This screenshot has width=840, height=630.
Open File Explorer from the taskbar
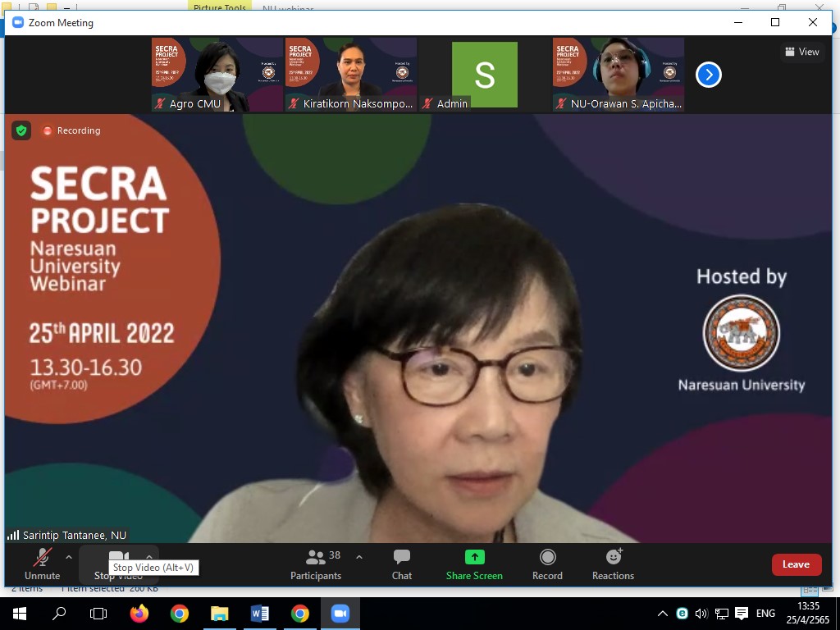[220, 614]
